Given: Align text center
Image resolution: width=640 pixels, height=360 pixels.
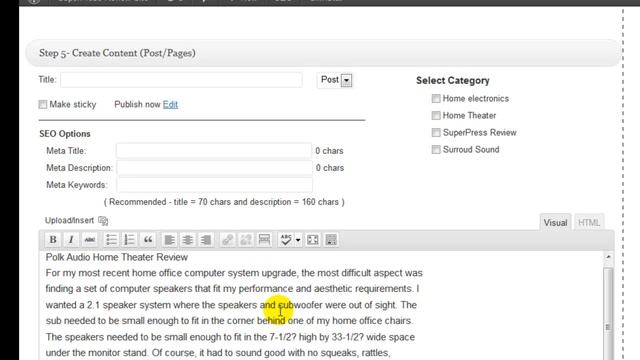Looking at the screenshot, I should click(188, 240).
